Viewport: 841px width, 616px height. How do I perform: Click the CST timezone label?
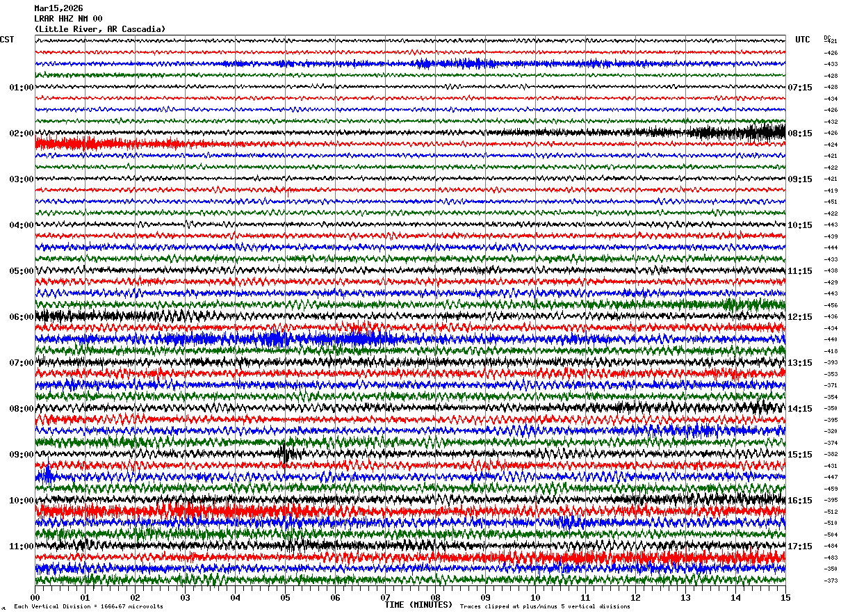(x=7, y=40)
